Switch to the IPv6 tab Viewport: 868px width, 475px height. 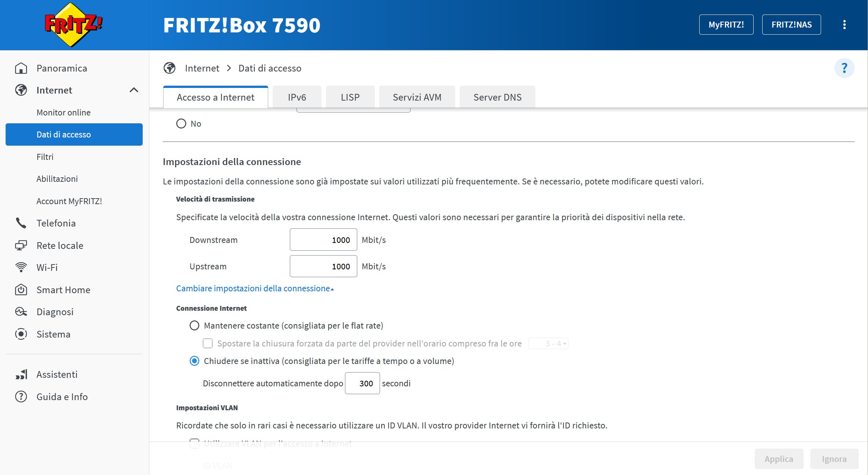point(297,97)
